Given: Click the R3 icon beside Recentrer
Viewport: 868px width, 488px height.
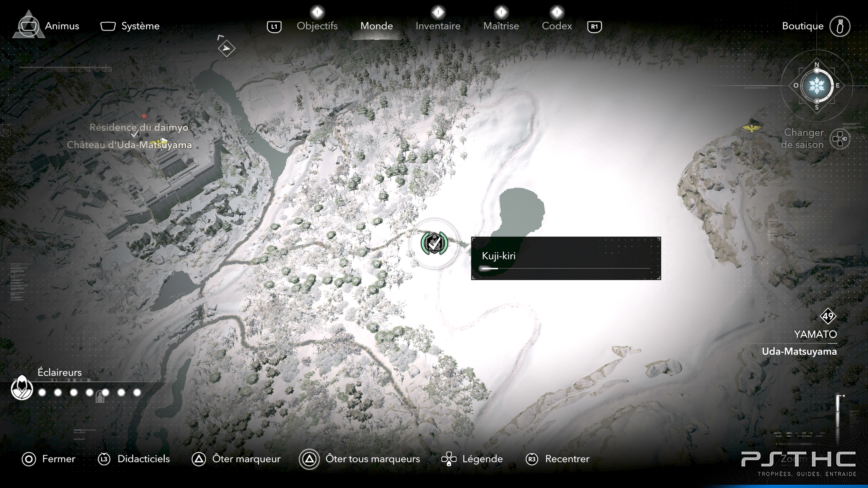Looking at the screenshot, I should click(532, 459).
